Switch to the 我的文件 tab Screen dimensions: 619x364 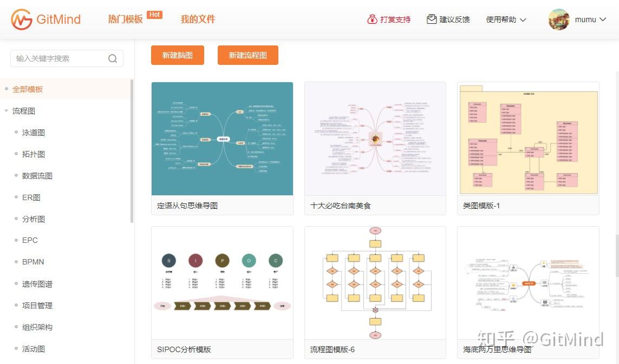tap(198, 18)
